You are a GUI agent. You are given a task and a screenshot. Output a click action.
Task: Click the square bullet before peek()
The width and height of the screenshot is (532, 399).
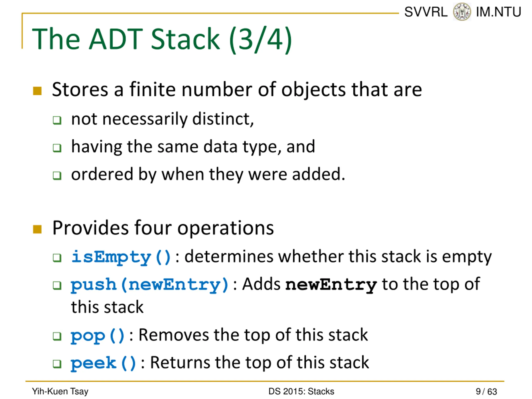tap(57, 364)
